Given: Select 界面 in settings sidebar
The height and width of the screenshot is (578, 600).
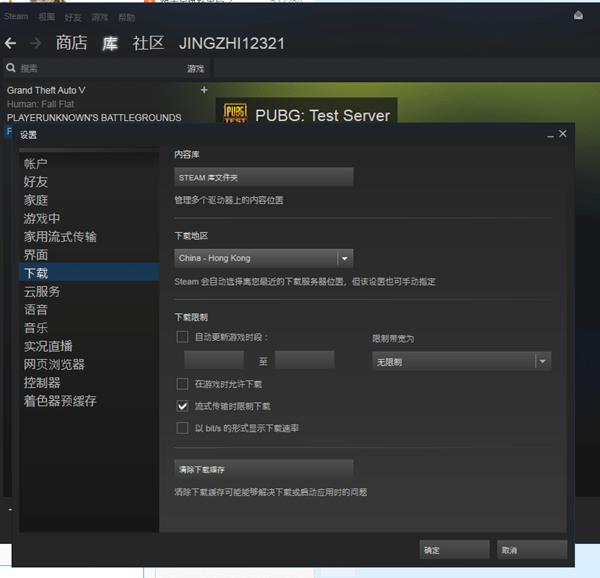Looking at the screenshot, I should [89, 254].
